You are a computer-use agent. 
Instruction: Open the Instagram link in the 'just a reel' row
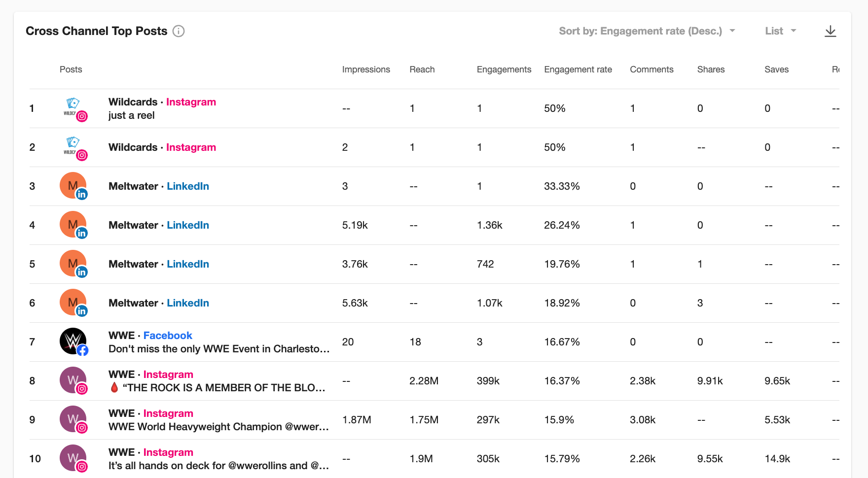(191, 102)
